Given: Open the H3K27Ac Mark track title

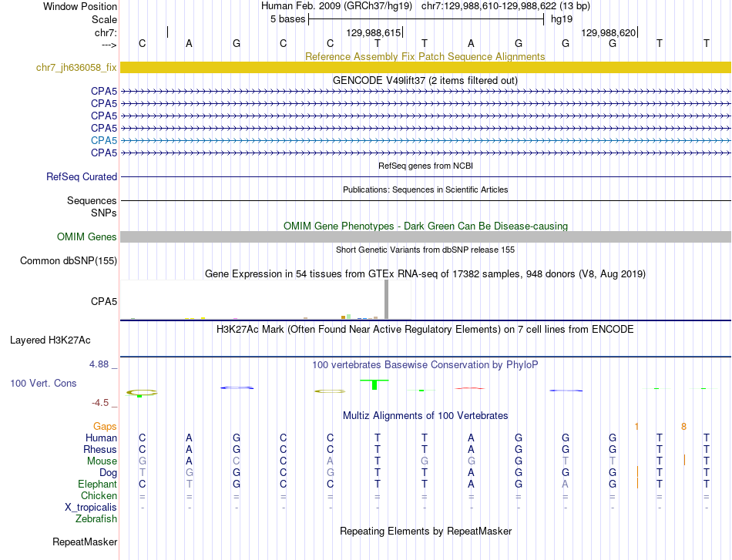Looking at the screenshot, I should point(425,330).
